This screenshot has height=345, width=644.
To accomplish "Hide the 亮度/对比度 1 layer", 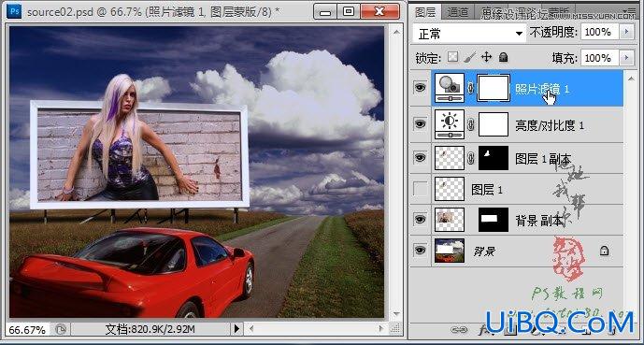I will click(x=420, y=123).
